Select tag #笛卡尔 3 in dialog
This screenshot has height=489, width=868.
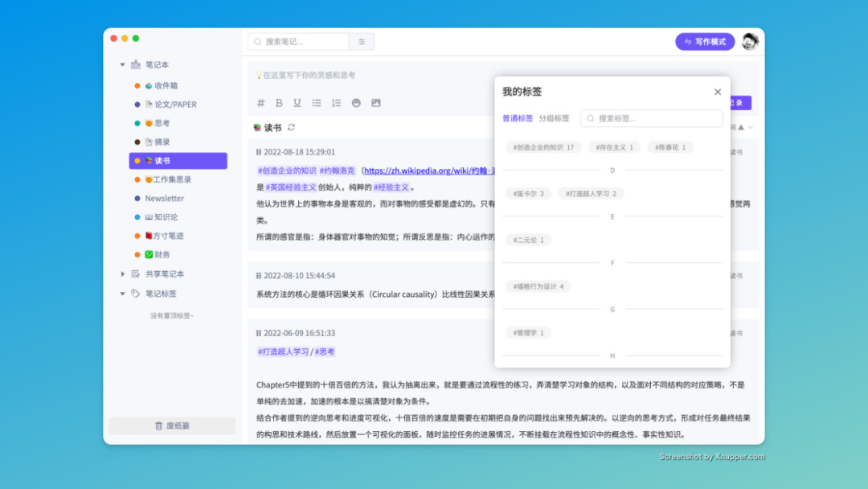pos(528,194)
